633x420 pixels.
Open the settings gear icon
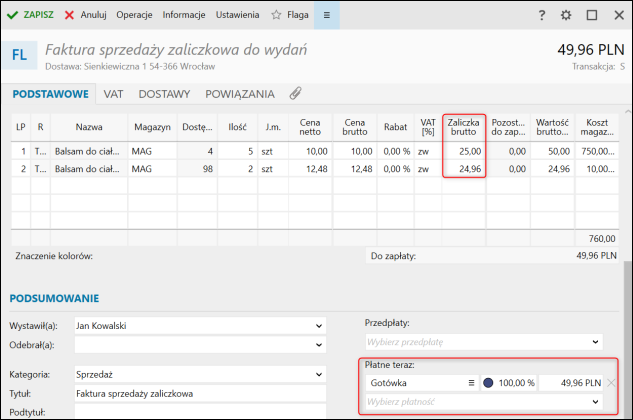pyautogui.click(x=566, y=16)
